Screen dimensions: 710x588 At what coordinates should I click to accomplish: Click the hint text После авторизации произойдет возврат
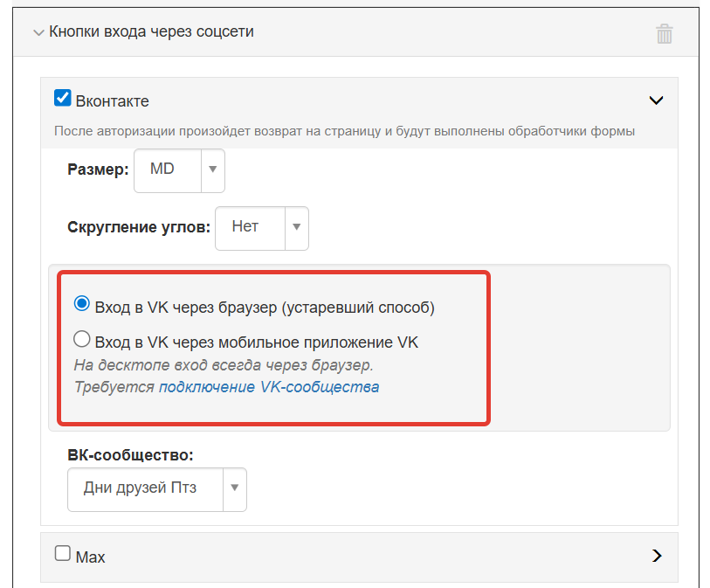tap(344, 131)
